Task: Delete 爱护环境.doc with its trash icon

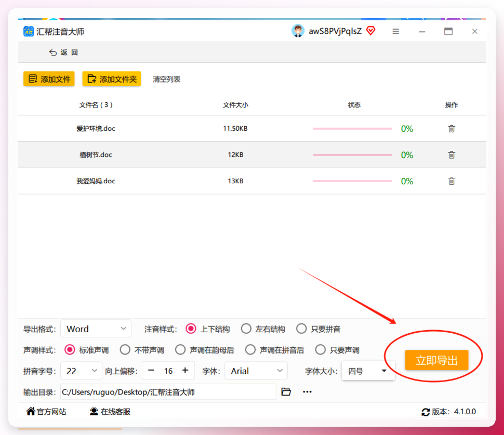Action: (x=452, y=128)
